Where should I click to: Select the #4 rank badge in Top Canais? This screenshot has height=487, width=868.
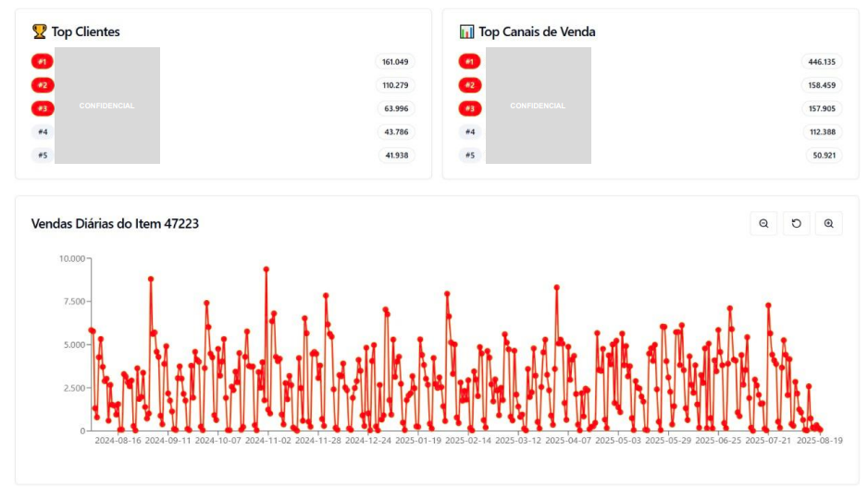[x=469, y=131]
